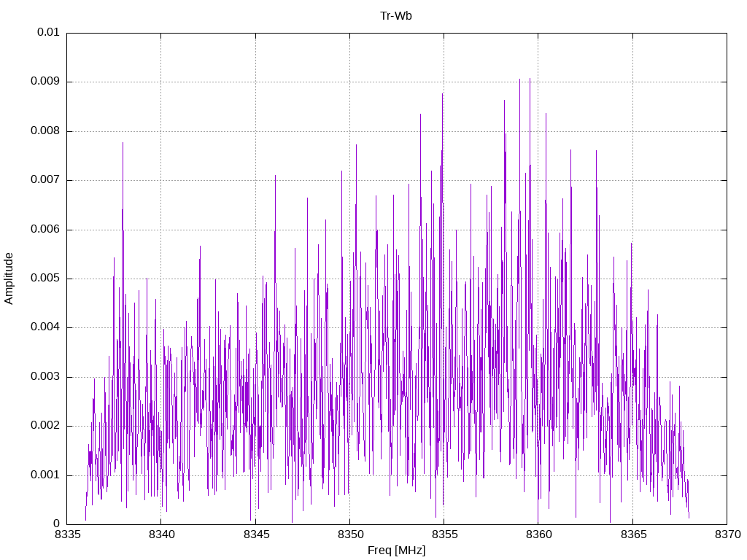
Task: Click the x-axis tick label 8355
Action: pyautogui.click(x=444, y=534)
